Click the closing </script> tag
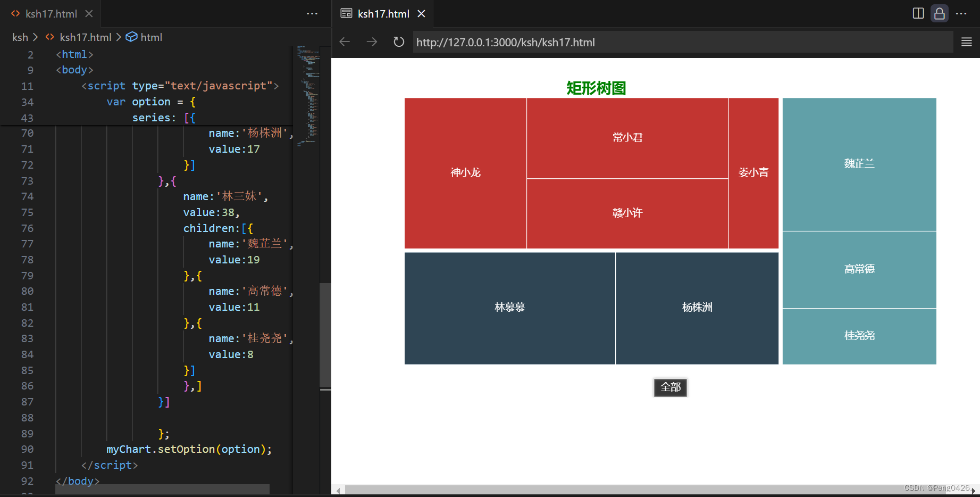This screenshot has width=980, height=497. [x=110, y=465]
